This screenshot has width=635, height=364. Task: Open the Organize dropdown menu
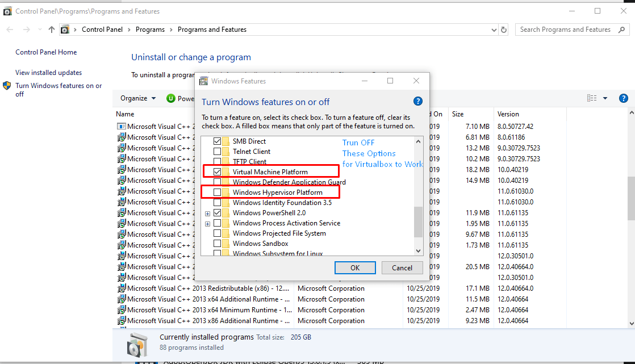138,98
